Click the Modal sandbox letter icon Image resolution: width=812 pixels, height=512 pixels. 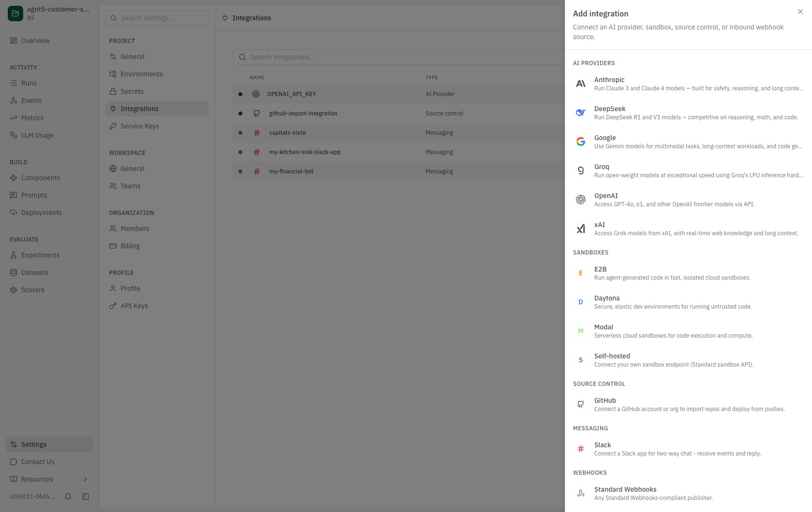click(x=581, y=331)
